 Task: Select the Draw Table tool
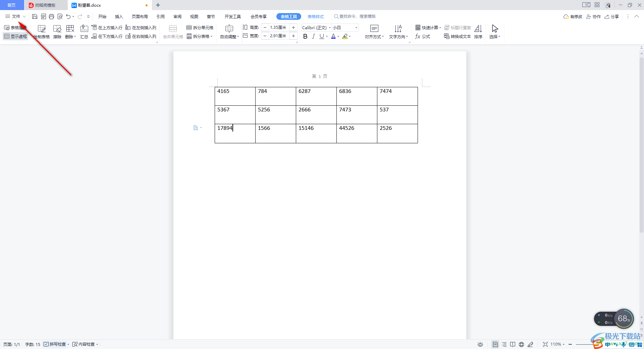(42, 32)
